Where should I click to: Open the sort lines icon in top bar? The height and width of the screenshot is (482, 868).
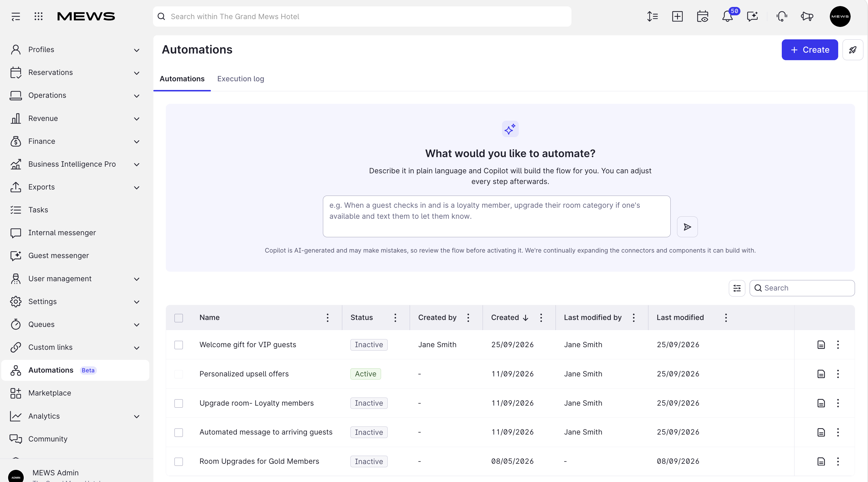tap(652, 16)
